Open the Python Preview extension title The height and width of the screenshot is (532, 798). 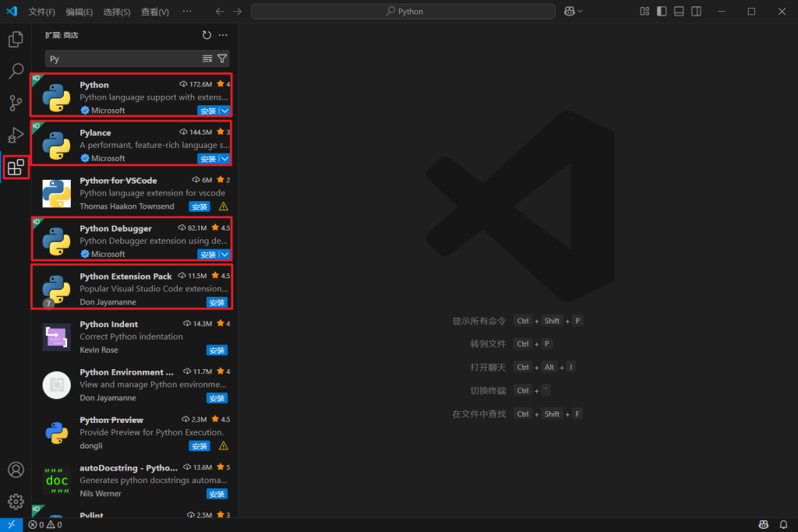tap(111, 420)
